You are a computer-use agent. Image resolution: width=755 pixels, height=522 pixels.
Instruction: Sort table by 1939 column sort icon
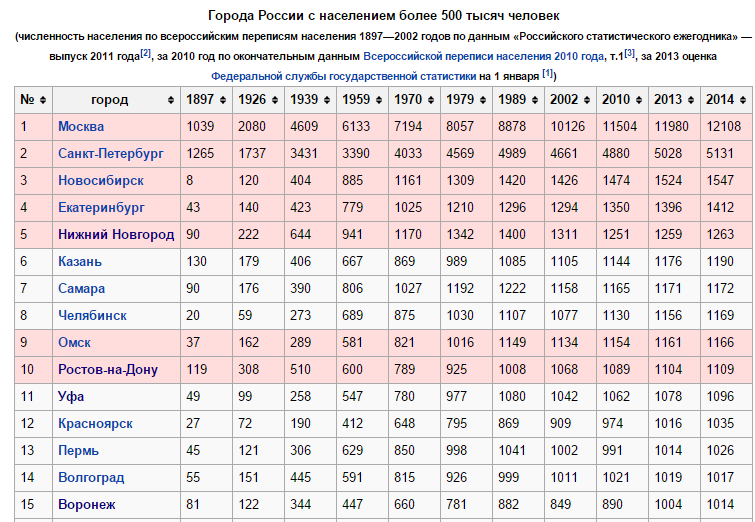[325, 100]
